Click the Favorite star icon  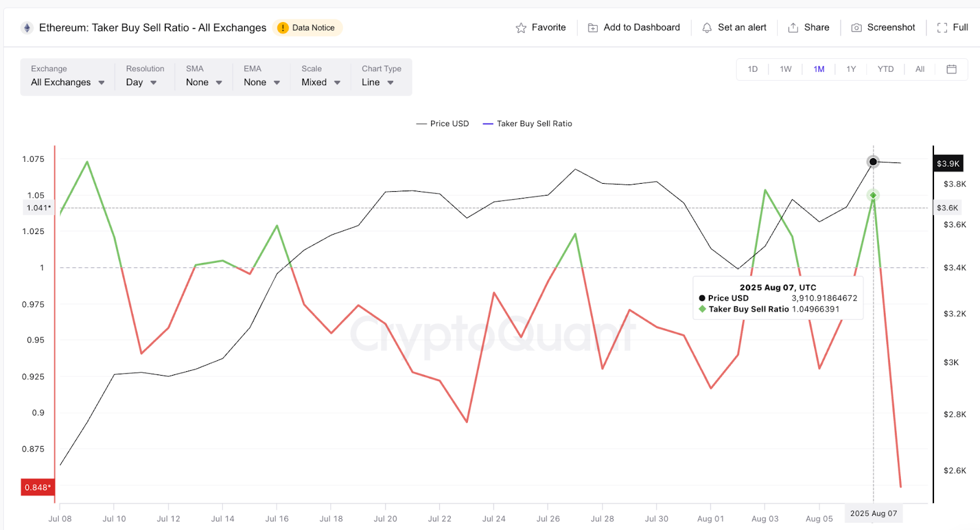(x=521, y=28)
